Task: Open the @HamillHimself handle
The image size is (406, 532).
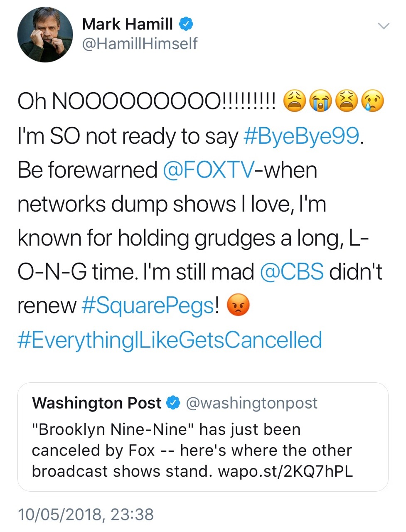Action: click(x=140, y=44)
